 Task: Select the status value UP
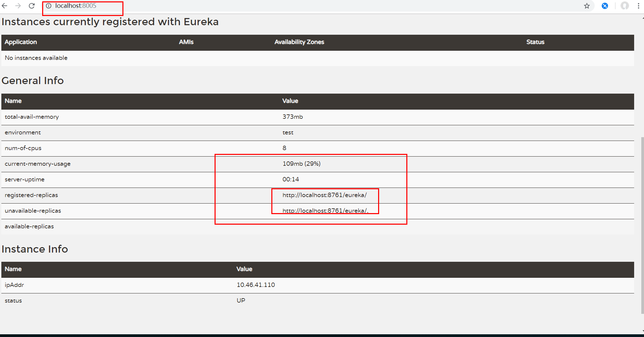click(x=241, y=301)
